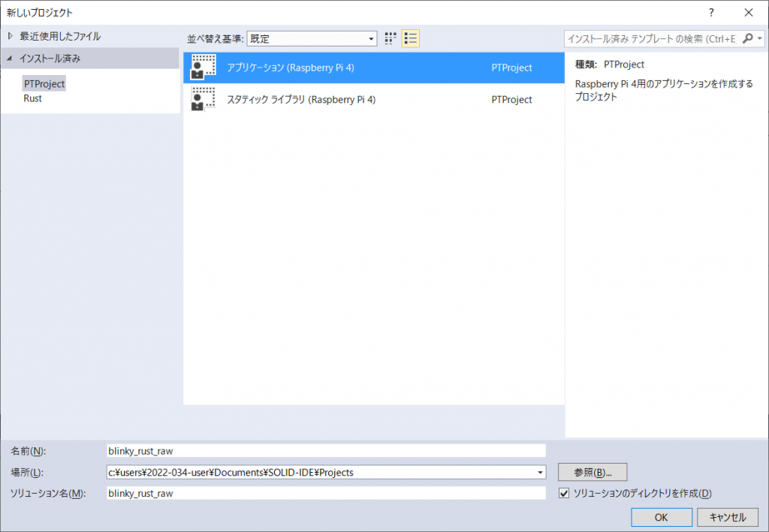Uncheck ソリューションのディレクトリを作成
Image resolution: width=769 pixels, height=532 pixels.
(x=563, y=493)
